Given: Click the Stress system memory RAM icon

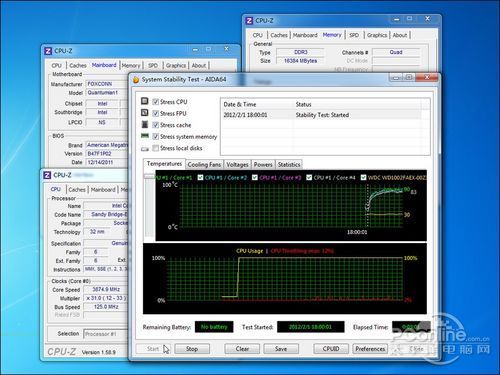Looking at the screenshot, I should 145,136.
